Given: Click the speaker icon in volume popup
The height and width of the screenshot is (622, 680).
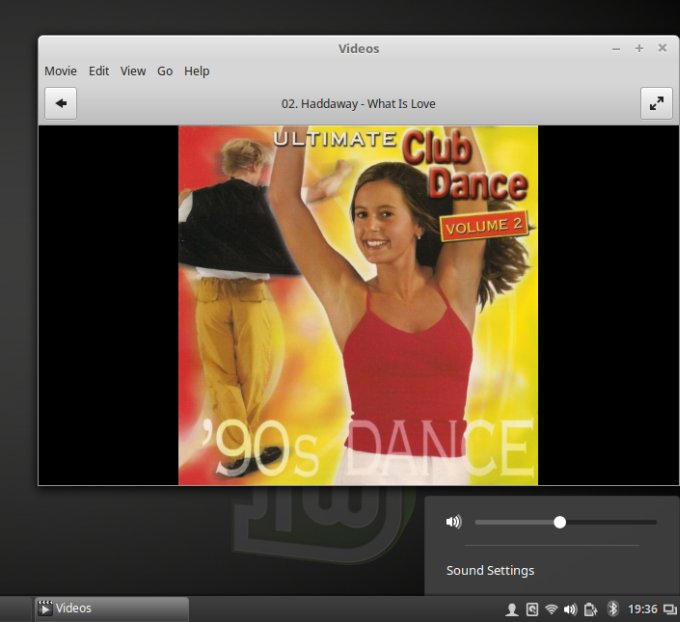Looking at the screenshot, I should point(454,521).
